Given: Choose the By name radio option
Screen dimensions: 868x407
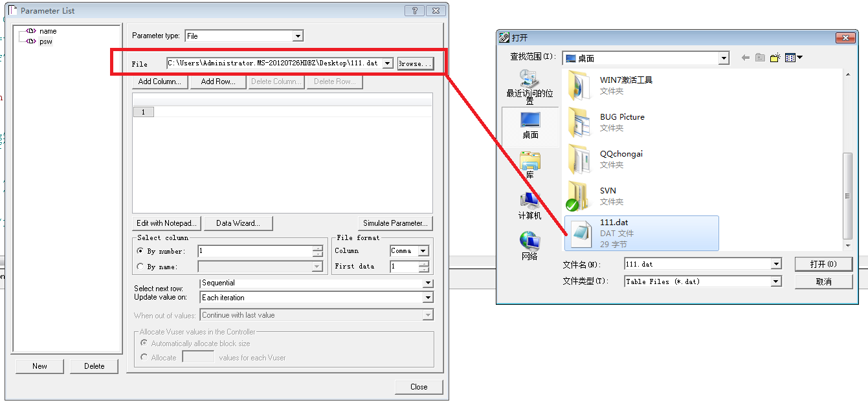Looking at the screenshot, I should [140, 267].
